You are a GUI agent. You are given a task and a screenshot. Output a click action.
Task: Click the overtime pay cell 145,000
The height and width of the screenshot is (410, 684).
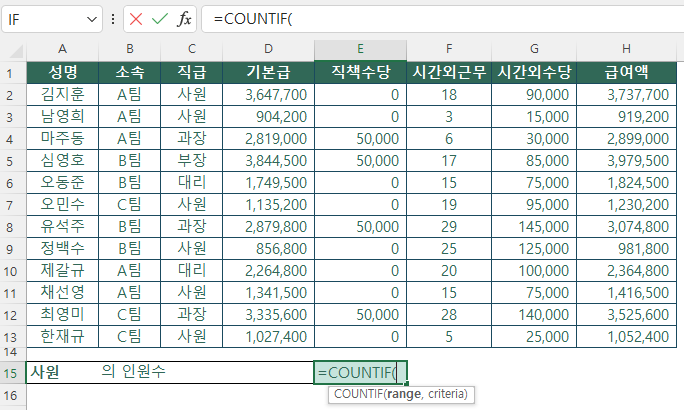(534, 227)
